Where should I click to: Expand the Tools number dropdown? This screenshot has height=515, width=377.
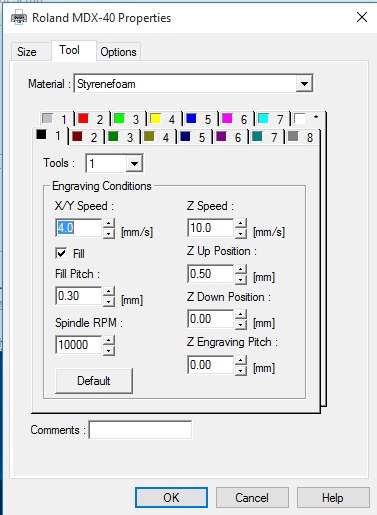pos(134,163)
